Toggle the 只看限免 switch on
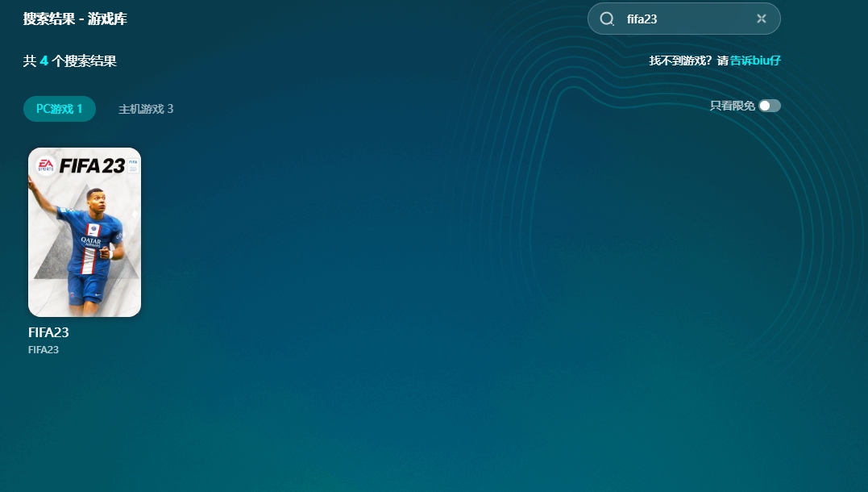The width and height of the screenshot is (868, 492). pos(769,106)
